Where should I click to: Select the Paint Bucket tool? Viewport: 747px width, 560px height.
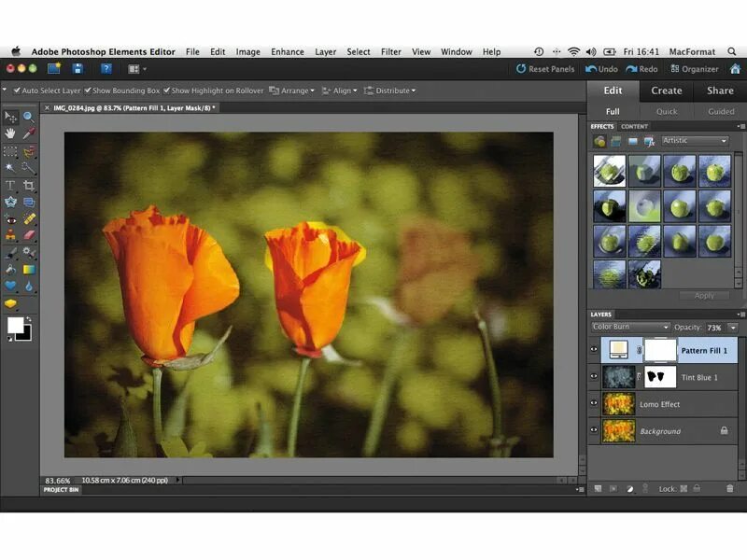click(x=10, y=270)
